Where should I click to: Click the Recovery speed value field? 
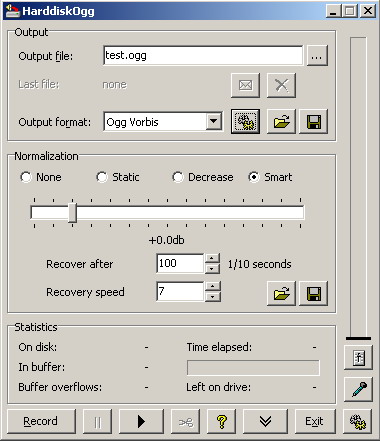[x=180, y=292]
